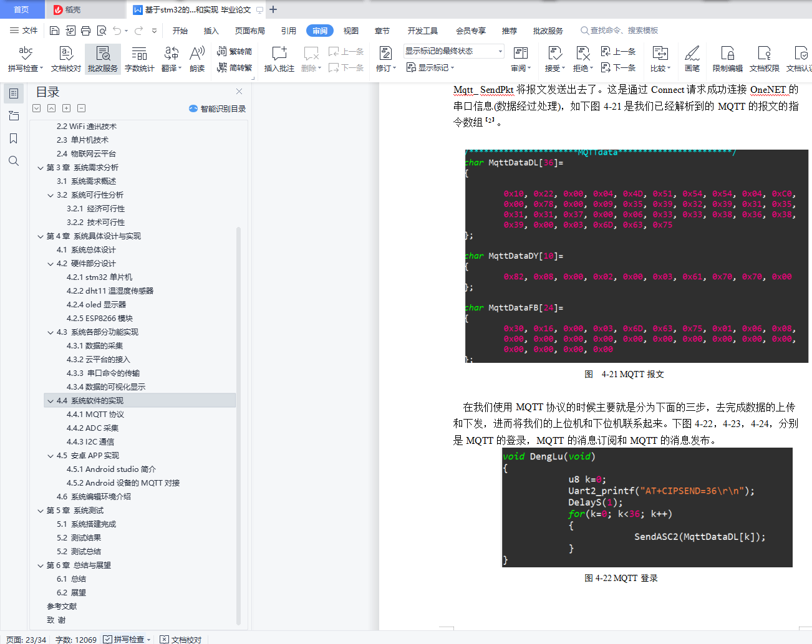Collapse the 4.2 硬件部分设计 node
The height and width of the screenshot is (644, 812).
51,264
